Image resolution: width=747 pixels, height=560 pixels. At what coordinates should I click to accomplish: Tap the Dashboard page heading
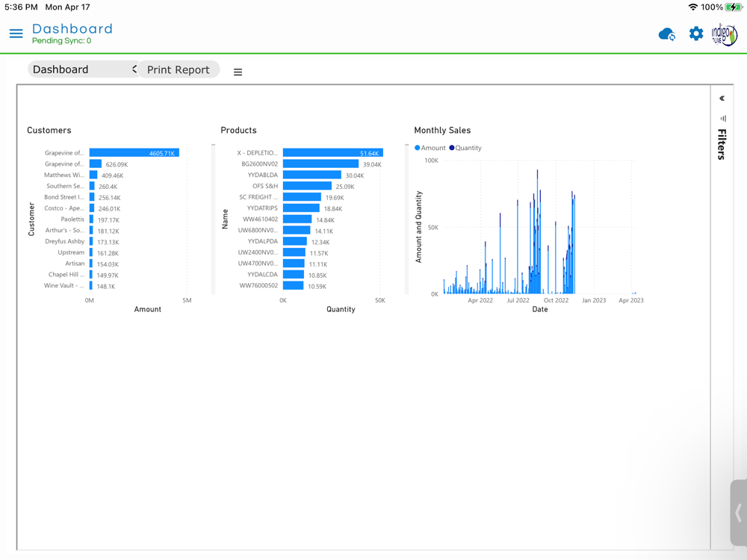(72, 28)
